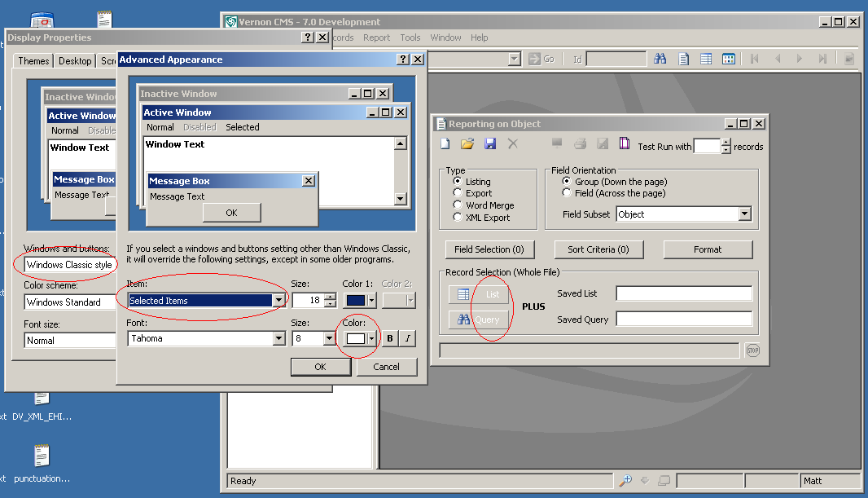Image resolution: width=868 pixels, height=498 pixels.
Task: Open a saved report via the folder icon
Action: click(x=467, y=144)
